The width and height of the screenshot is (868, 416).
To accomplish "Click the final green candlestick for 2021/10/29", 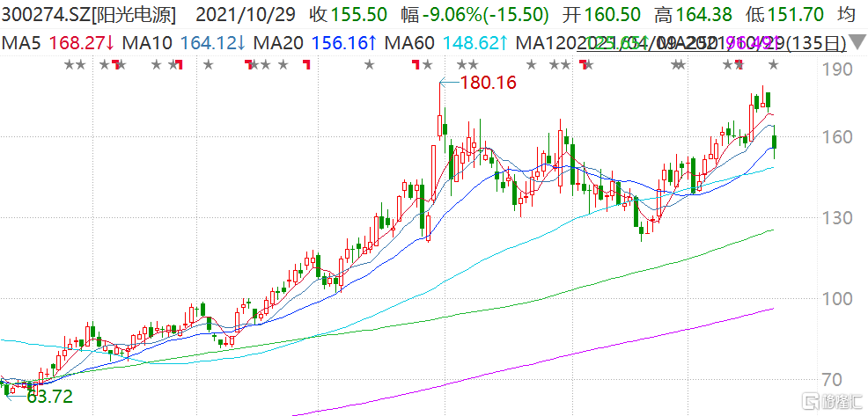I will click(775, 142).
